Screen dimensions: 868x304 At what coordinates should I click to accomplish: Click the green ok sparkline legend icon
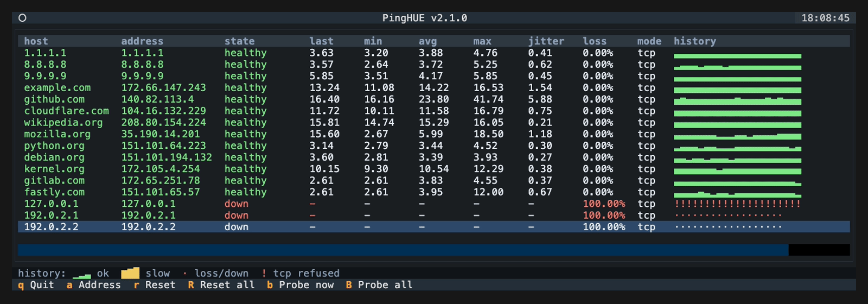click(x=81, y=276)
